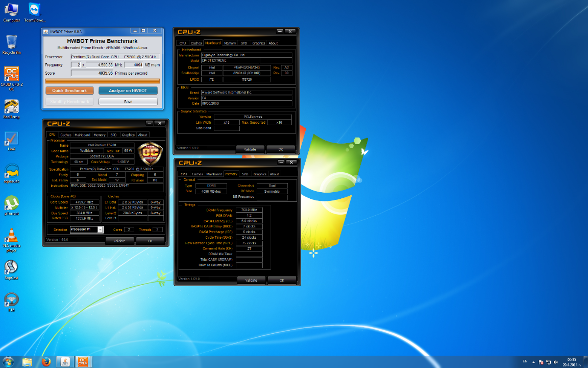Launch TeamViewer from the desktop
This screenshot has width=588, height=368.
tap(35, 12)
